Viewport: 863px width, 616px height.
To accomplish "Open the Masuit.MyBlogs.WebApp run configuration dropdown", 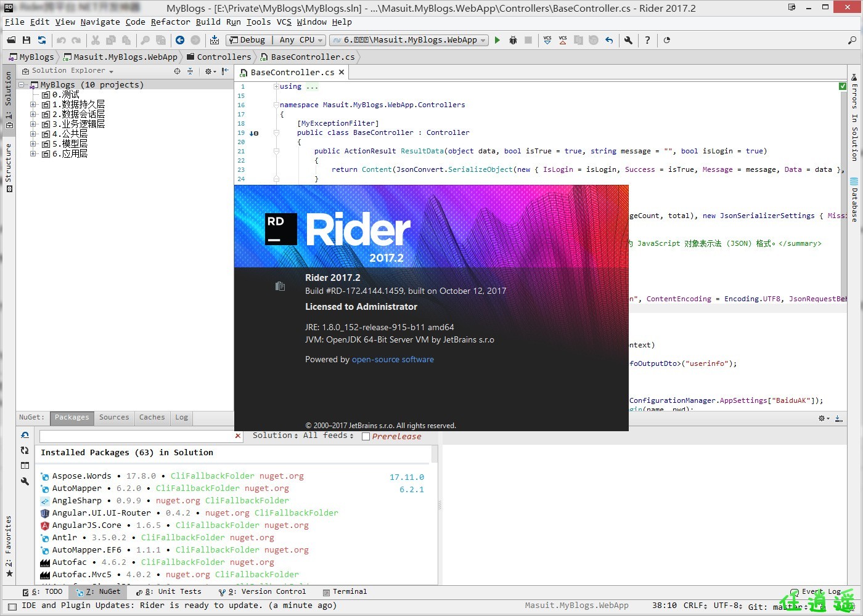I will pos(409,40).
